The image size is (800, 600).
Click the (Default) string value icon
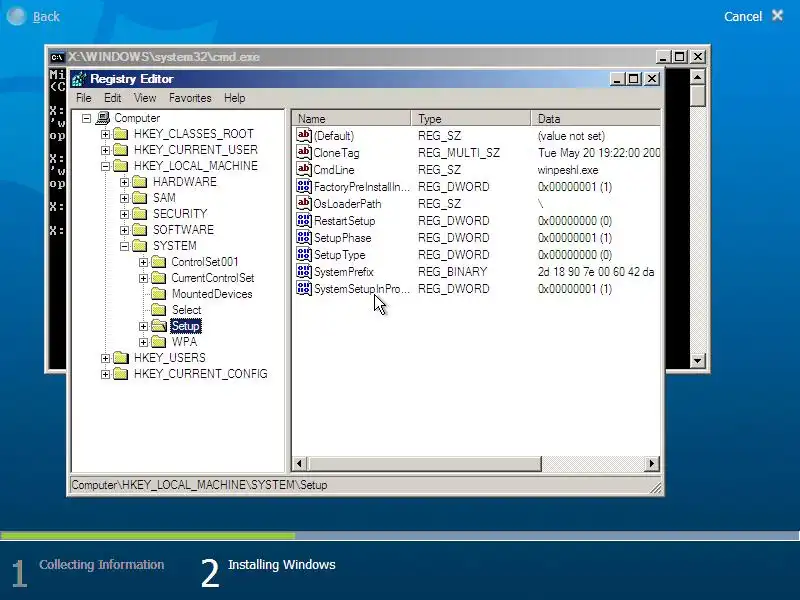point(304,135)
